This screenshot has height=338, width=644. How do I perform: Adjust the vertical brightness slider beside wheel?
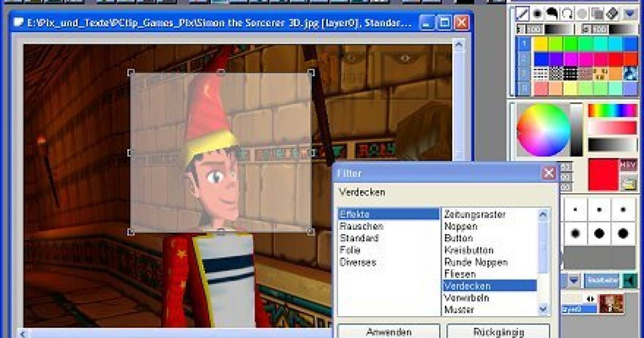(x=576, y=130)
